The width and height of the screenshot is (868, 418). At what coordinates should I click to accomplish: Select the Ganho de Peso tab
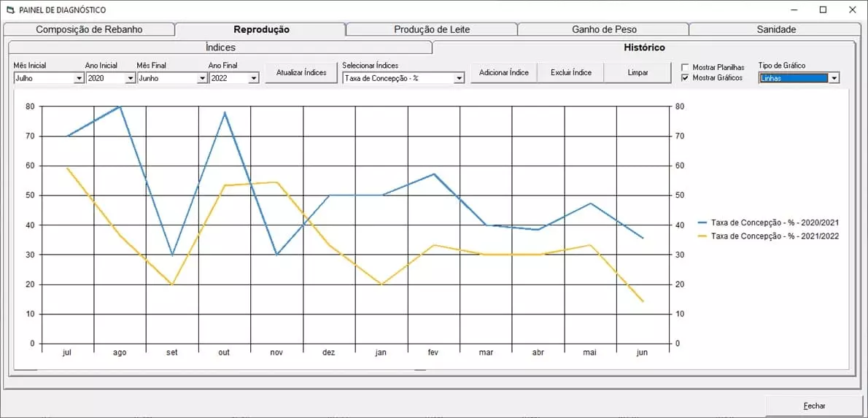pyautogui.click(x=604, y=30)
